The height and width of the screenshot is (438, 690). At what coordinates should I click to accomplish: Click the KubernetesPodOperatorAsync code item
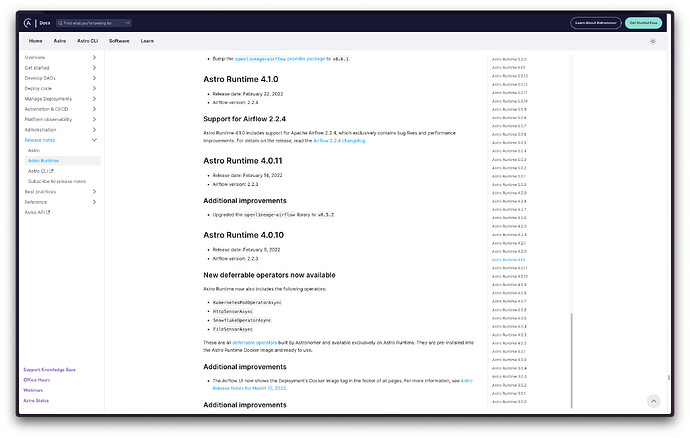(x=247, y=302)
